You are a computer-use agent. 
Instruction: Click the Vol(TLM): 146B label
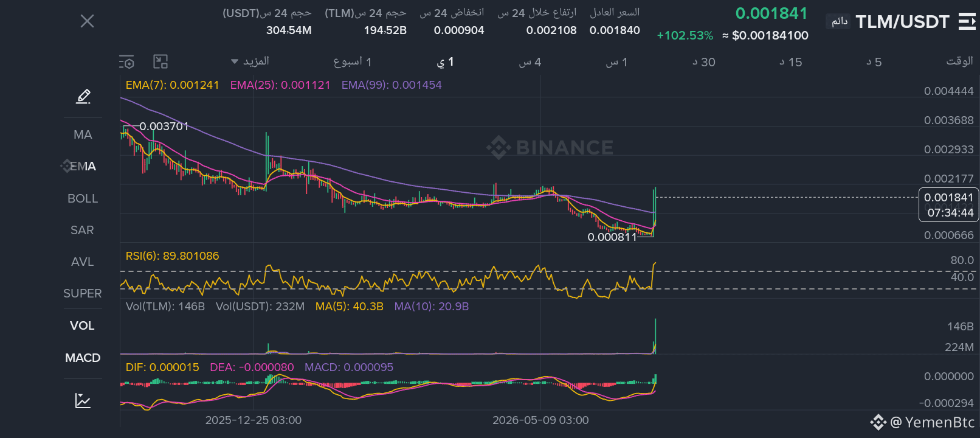[165, 307]
